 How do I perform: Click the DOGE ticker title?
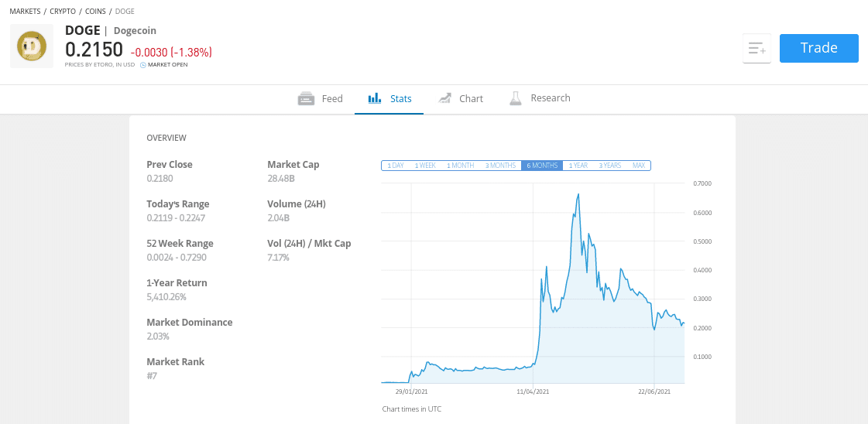(x=83, y=30)
